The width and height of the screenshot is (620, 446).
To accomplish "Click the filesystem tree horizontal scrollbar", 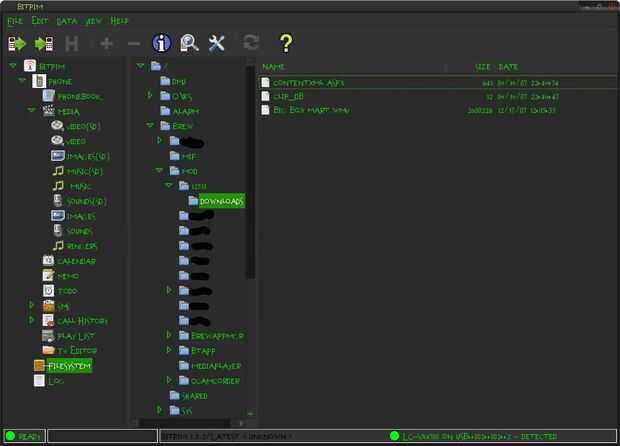I will tap(185, 423).
